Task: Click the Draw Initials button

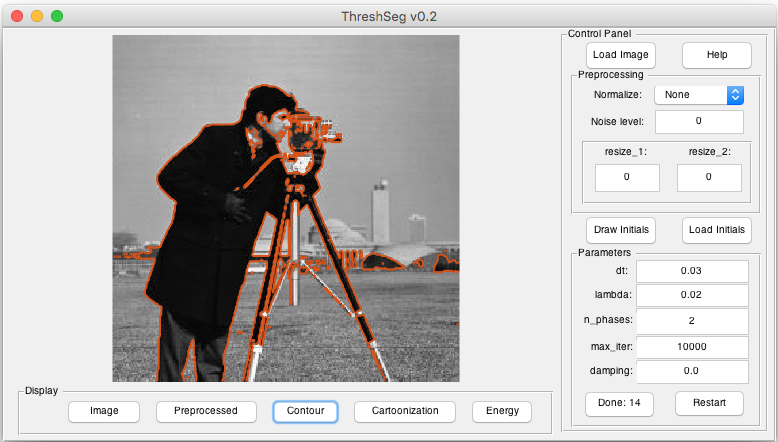Action: tap(621, 230)
